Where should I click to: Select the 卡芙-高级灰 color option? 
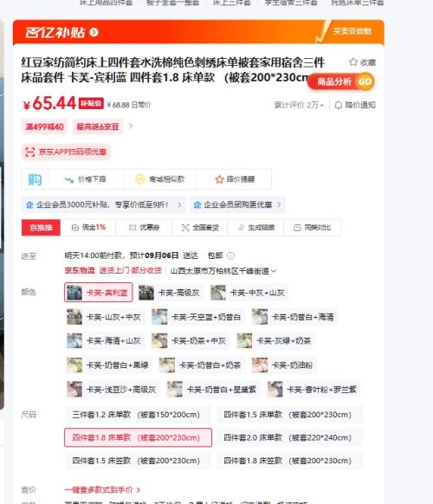point(171,293)
